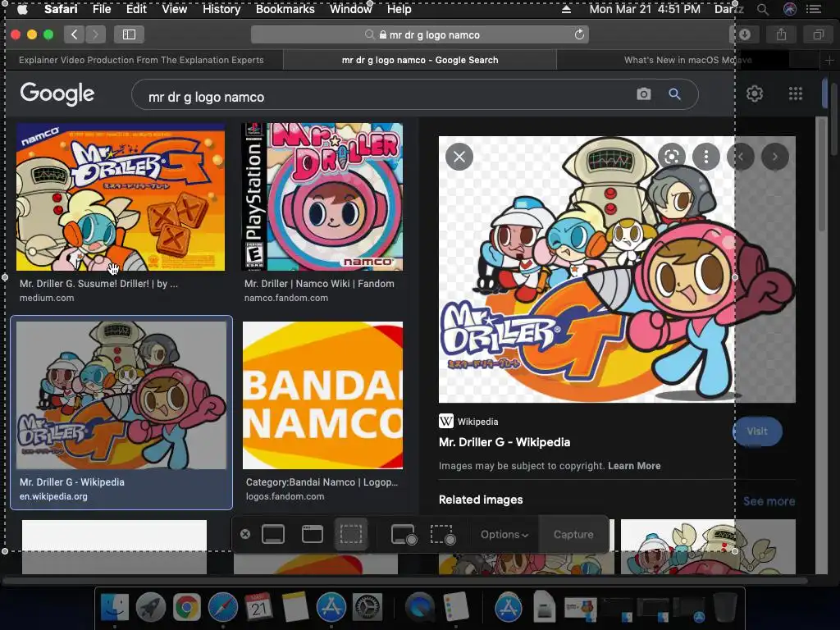
Task: Open the selected Mr. Driller G Wikipedia thumbnail
Action: 121,395
